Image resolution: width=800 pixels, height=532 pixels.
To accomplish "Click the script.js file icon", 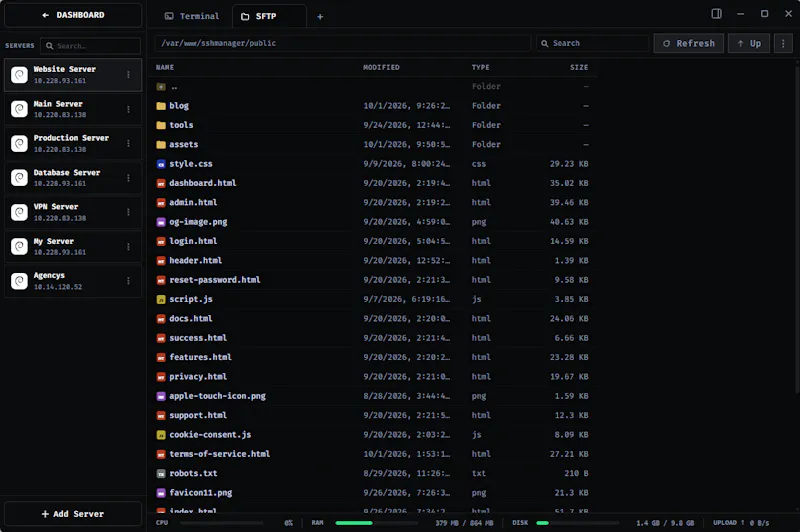I will click(161, 299).
